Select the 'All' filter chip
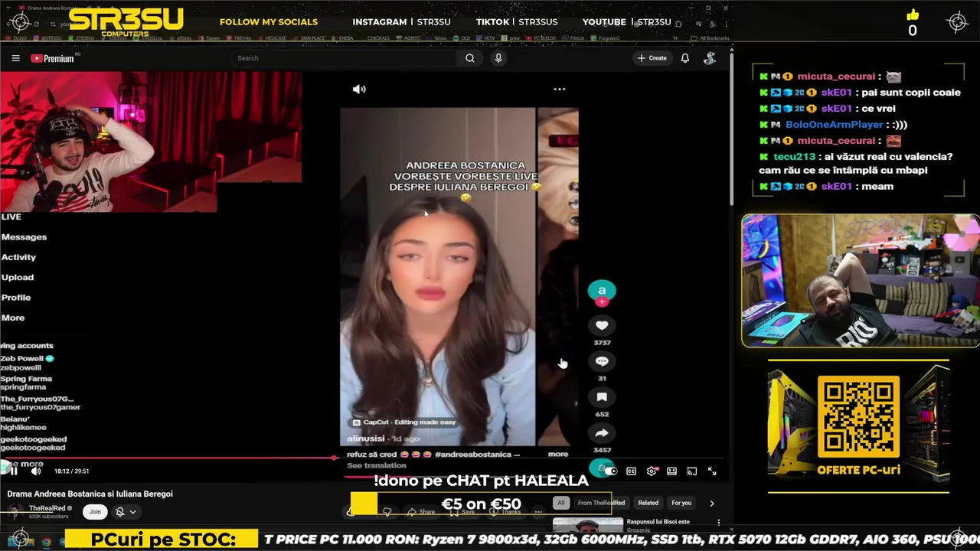 tap(561, 503)
